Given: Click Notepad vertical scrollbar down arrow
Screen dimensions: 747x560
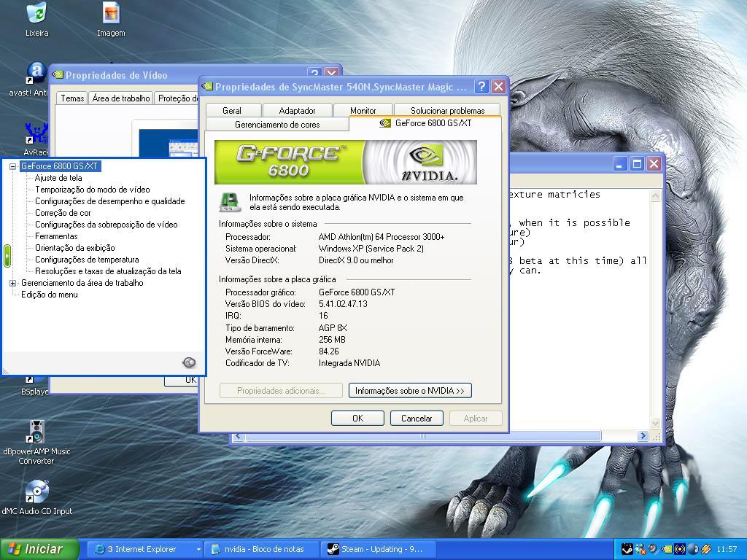Looking at the screenshot, I should coord(656,423).
